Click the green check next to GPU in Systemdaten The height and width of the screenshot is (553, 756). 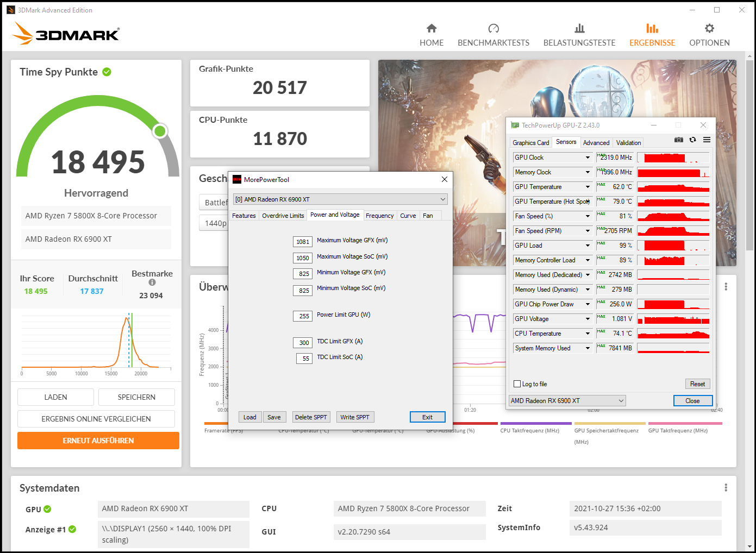(47, 509)
